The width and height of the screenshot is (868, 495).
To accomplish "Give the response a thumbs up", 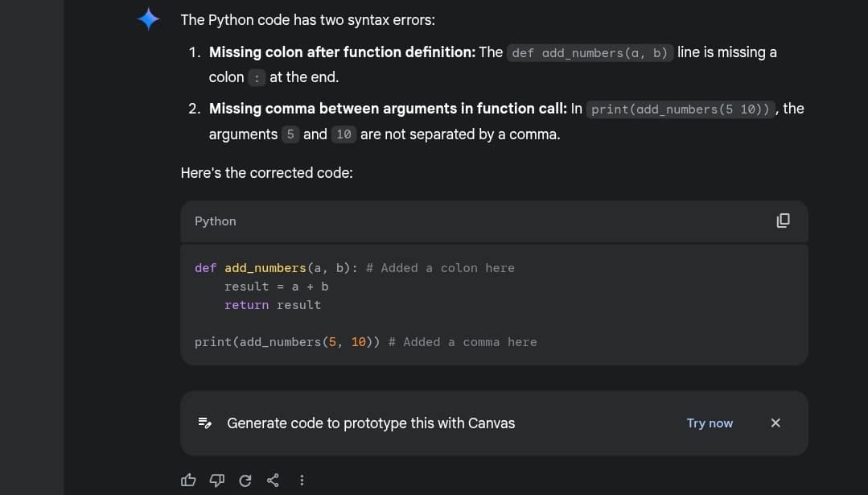I will [188, 480].
